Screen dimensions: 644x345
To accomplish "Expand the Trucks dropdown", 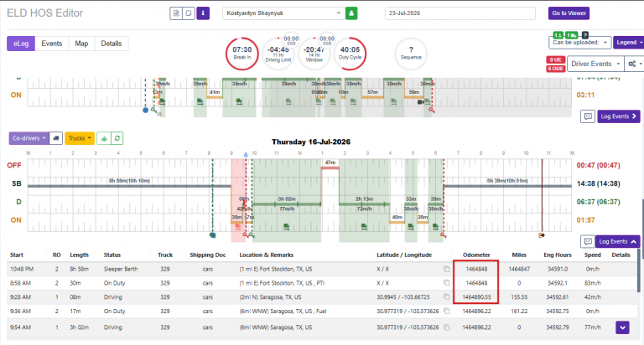I will [80, 138].
